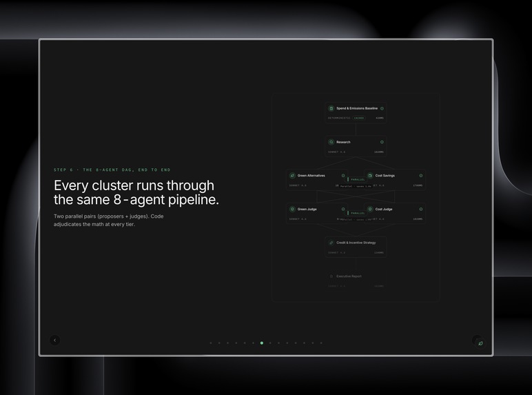532x395 pixels.
Task: Click the 'Every cluster runs through' heading
Action: [134, 185]
